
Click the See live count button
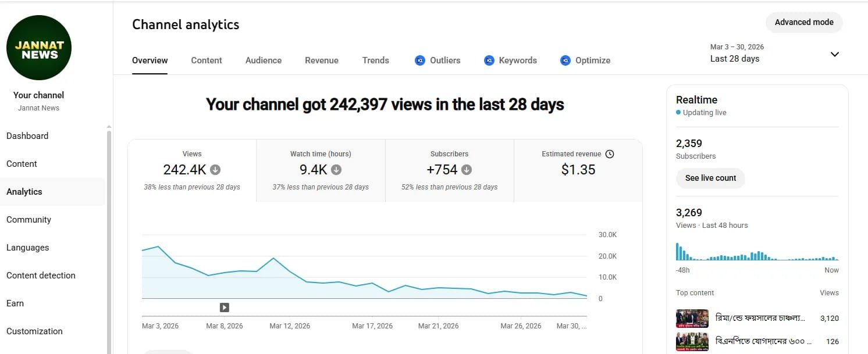[710, 178]
